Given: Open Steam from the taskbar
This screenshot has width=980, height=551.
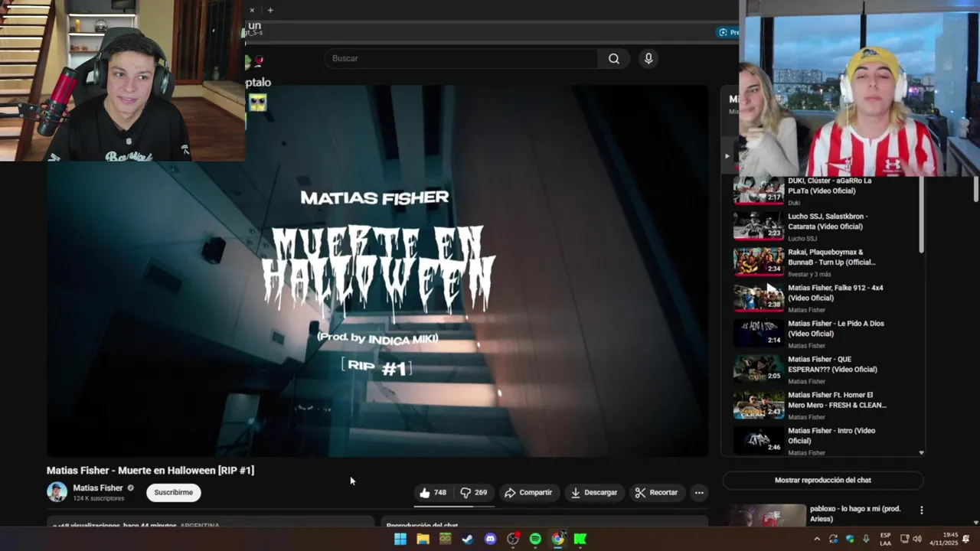Looking at the screenshot, I should (468, 539).
